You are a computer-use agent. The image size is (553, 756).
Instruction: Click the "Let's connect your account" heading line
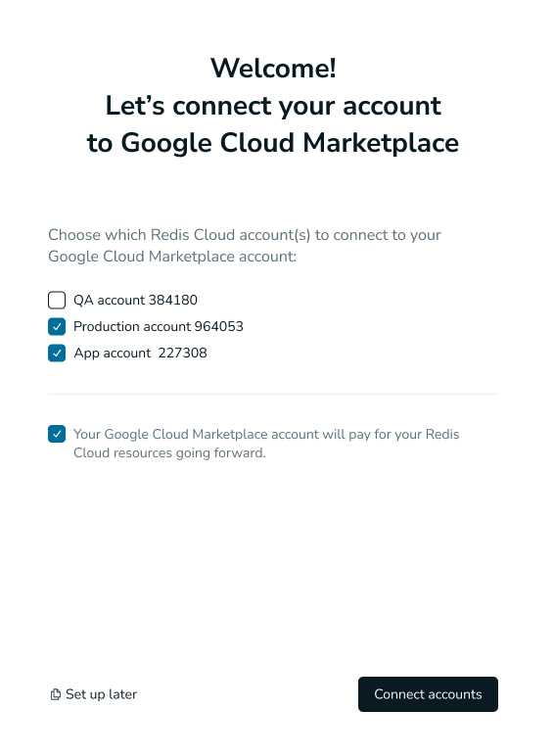[x=273, y=106]
